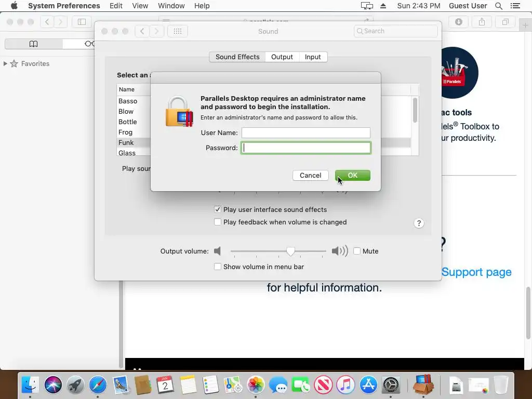
Task: Open Safari compass icon in Dock
Action: click(98, 385)
